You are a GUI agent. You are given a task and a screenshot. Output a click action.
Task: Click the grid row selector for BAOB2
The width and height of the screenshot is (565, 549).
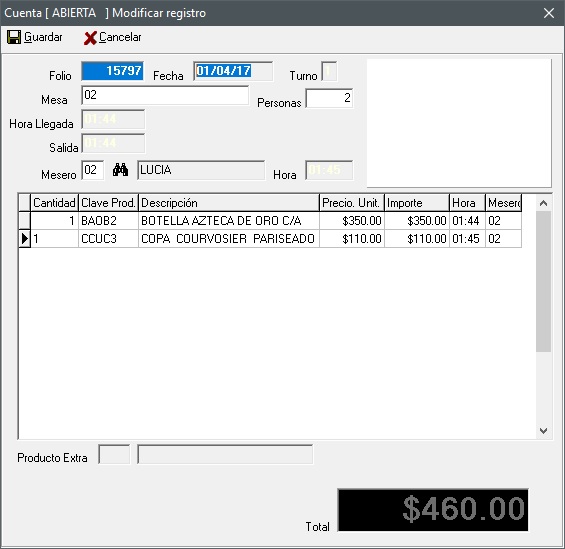(x=25, y=220)
